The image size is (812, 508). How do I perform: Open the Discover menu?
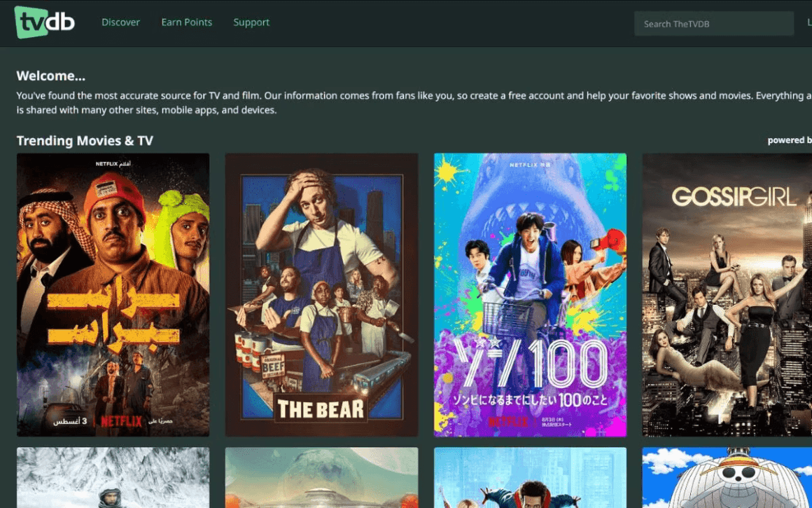[120, 22]
